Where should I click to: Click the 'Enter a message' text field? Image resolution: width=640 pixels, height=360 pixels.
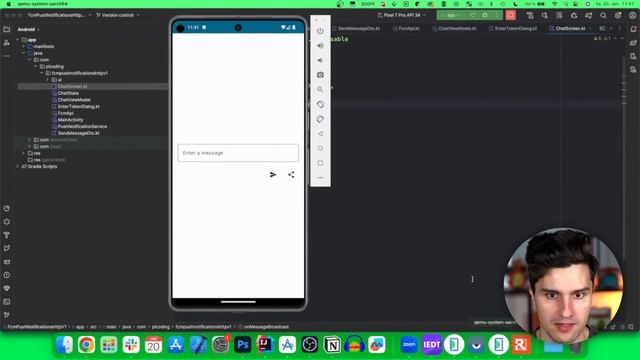point(238,153)
